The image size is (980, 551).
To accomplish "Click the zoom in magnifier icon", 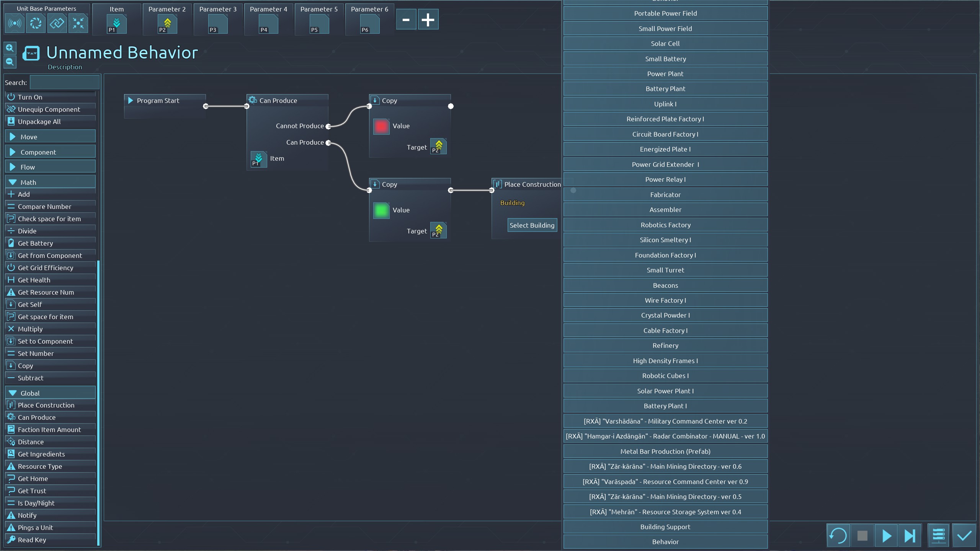I will pos(10,48).
